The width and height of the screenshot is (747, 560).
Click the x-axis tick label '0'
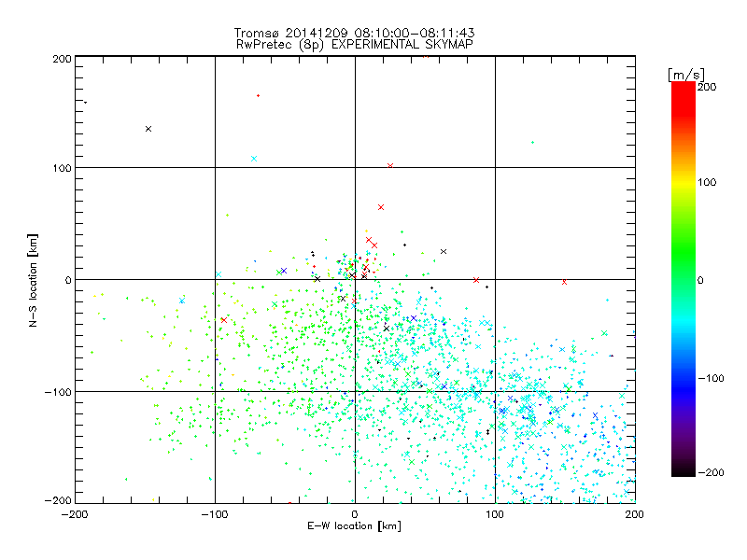(x=355, y=514)
